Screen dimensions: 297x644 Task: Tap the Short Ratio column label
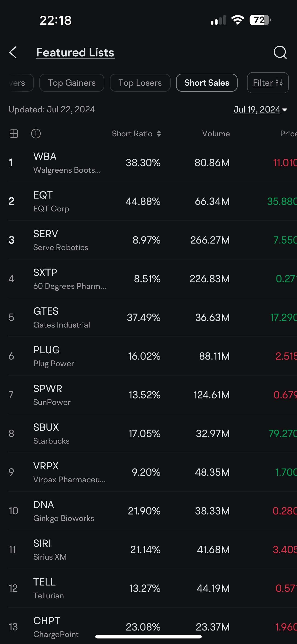[x=132, y=134]
